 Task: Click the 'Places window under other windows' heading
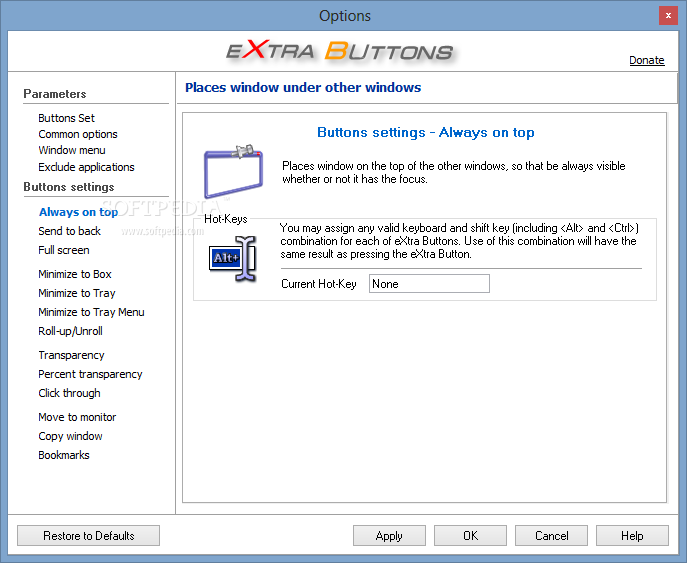303,88
